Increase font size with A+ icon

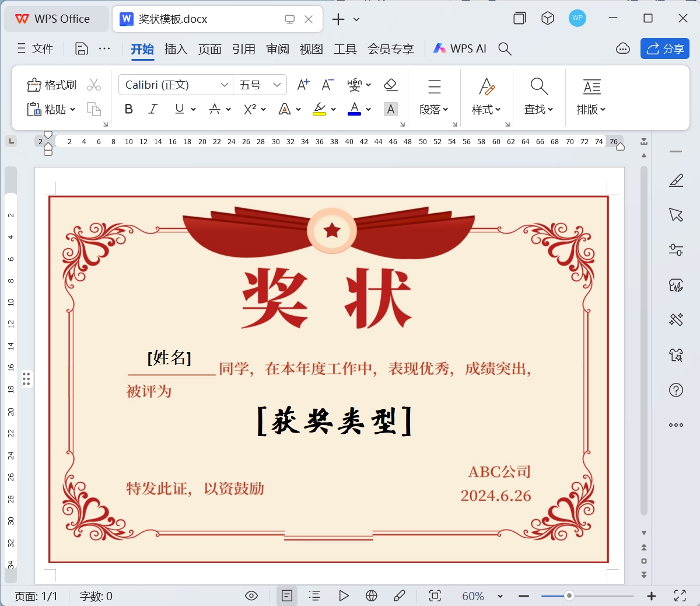303,85
